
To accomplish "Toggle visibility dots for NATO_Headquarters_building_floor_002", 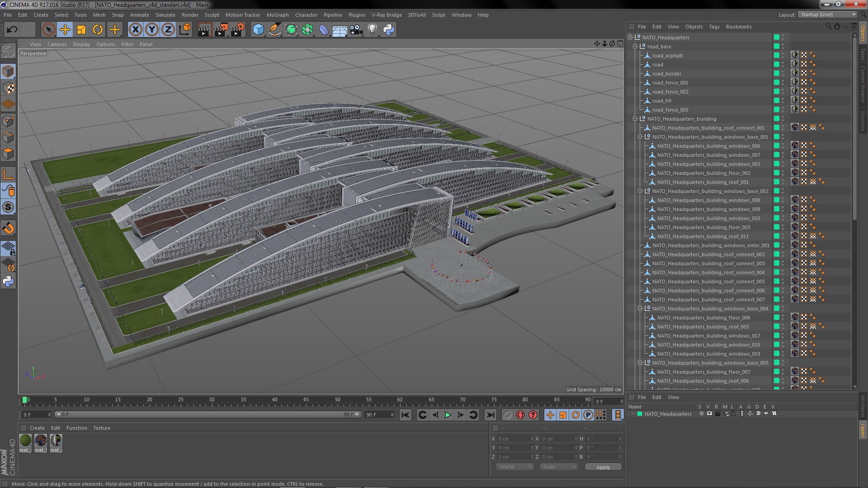I will pyautogui.click(x=783, y=173).
